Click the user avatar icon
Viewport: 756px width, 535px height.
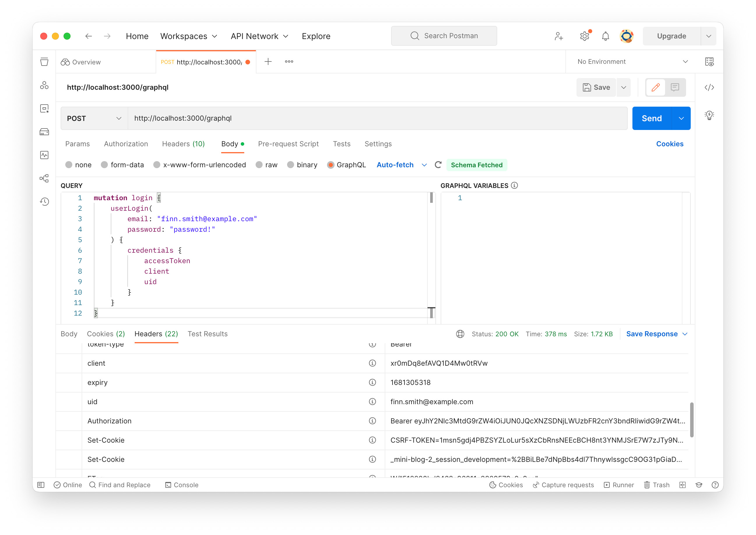[x=626, y=36]
